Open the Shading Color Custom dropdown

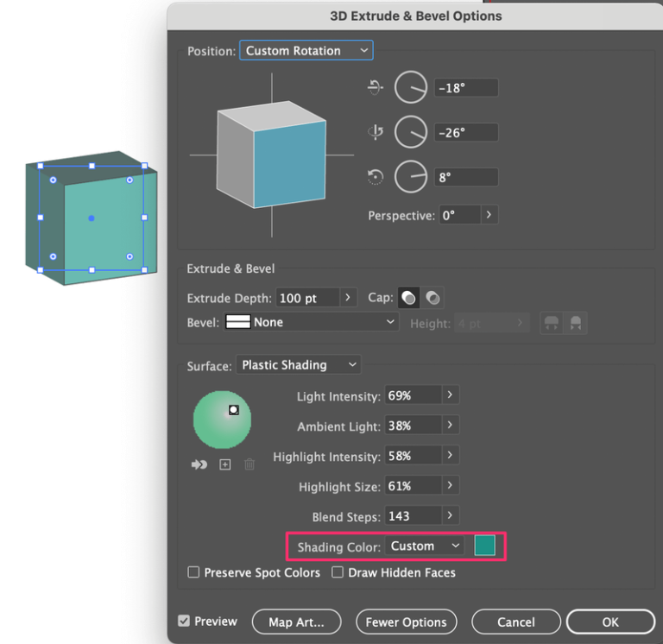pos(425,546)
